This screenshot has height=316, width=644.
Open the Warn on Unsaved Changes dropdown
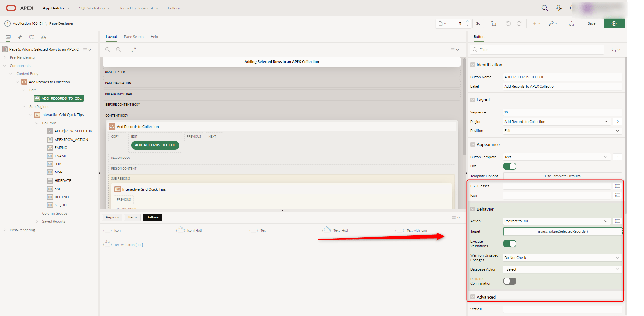point(562,258)
